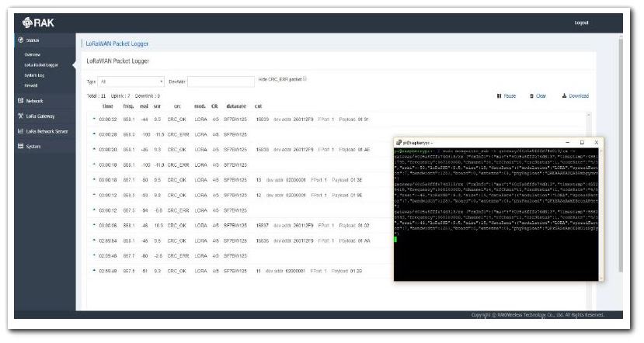The width and height of the screenshot is (644, 343).
Task: Open Firewall in the Status submenu
Action: (x=31, y=85)
